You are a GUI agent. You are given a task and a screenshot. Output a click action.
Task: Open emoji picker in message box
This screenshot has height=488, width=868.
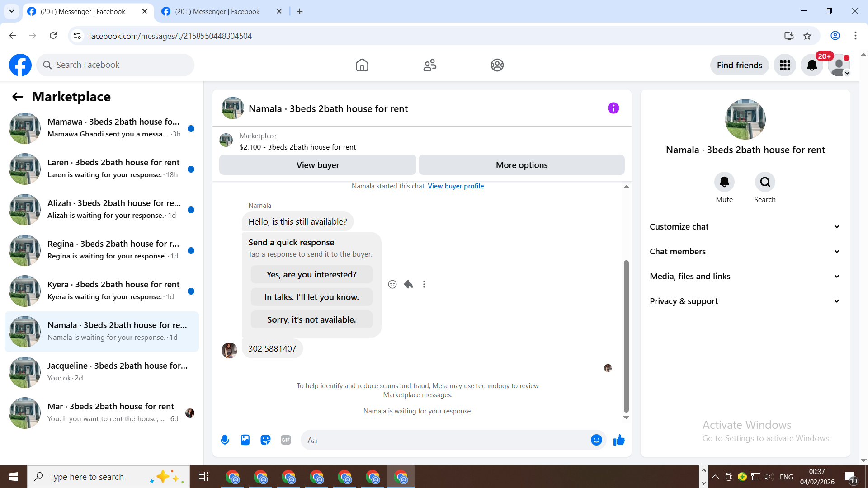point(596,440)
